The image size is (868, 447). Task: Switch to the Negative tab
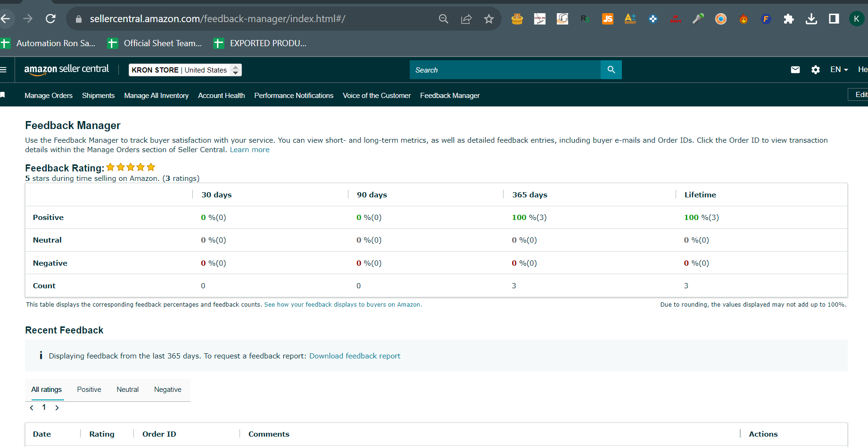pos(168,390)
